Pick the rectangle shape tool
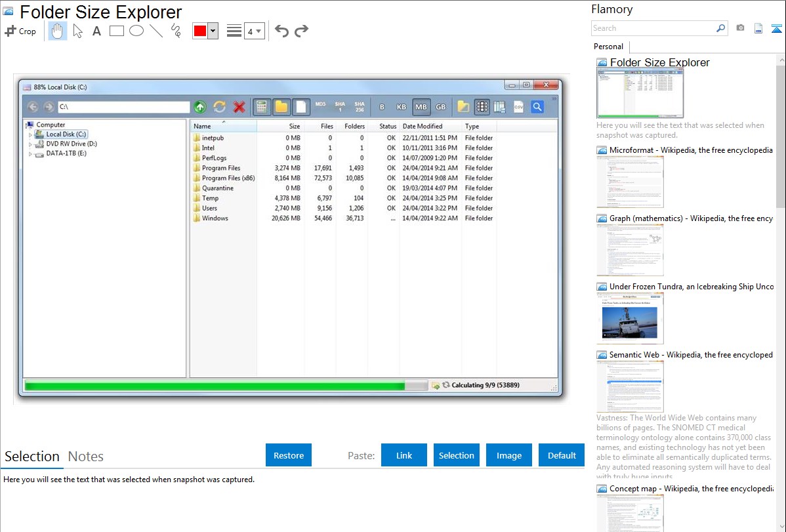786x532 pixels. [x=117, y=31]
